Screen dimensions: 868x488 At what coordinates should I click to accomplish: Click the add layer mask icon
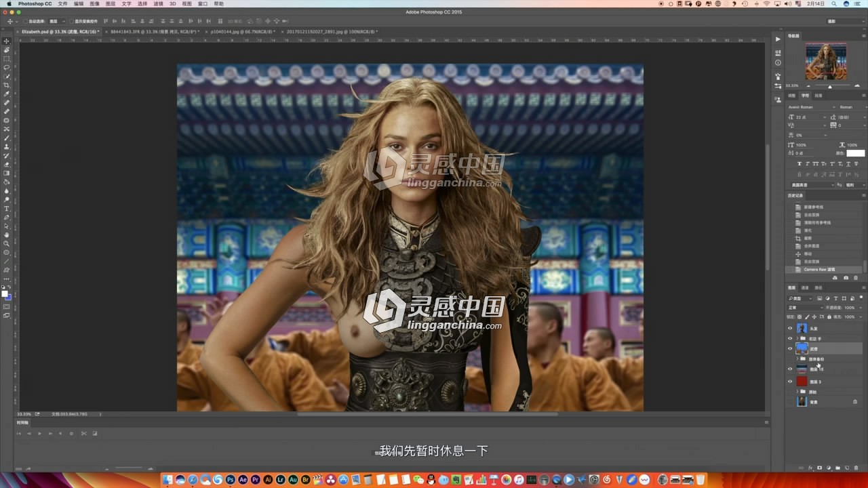[819, 468]
